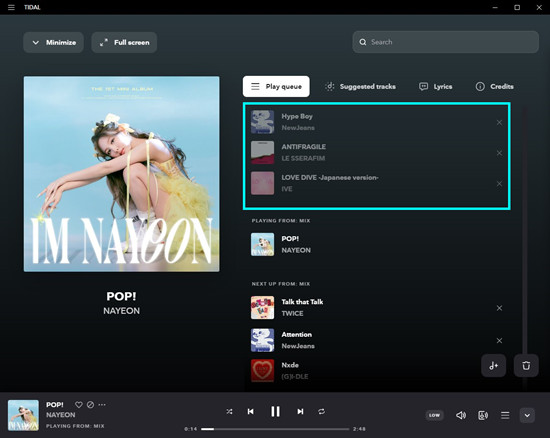Viewport: 550px width, 438px height.
Task: Remove ANTIFRAGILE from queue
Action: pyautogui.click(x=499, y=153)
